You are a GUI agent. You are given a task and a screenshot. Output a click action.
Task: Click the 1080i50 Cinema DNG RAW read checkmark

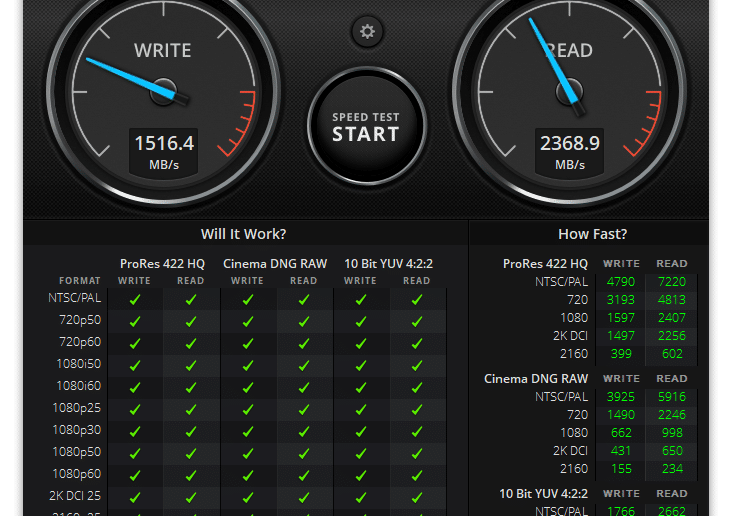click(x=304, y=365)
